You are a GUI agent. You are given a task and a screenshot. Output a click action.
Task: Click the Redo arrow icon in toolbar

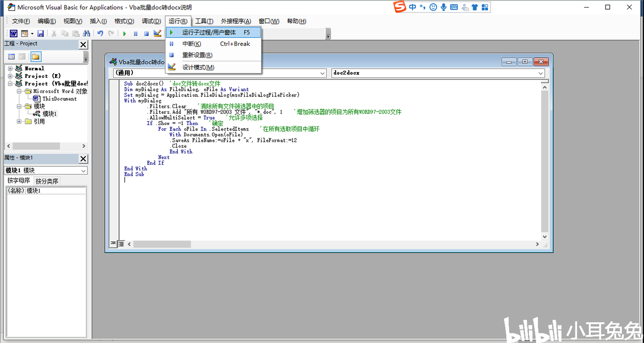(x=111, y=34)
